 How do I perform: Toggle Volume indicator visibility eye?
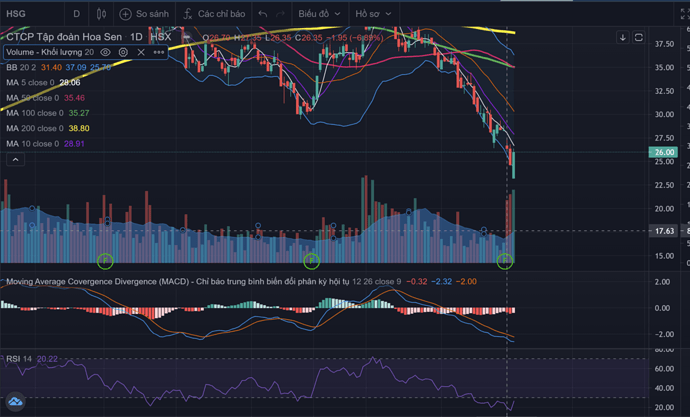[106, 51]
